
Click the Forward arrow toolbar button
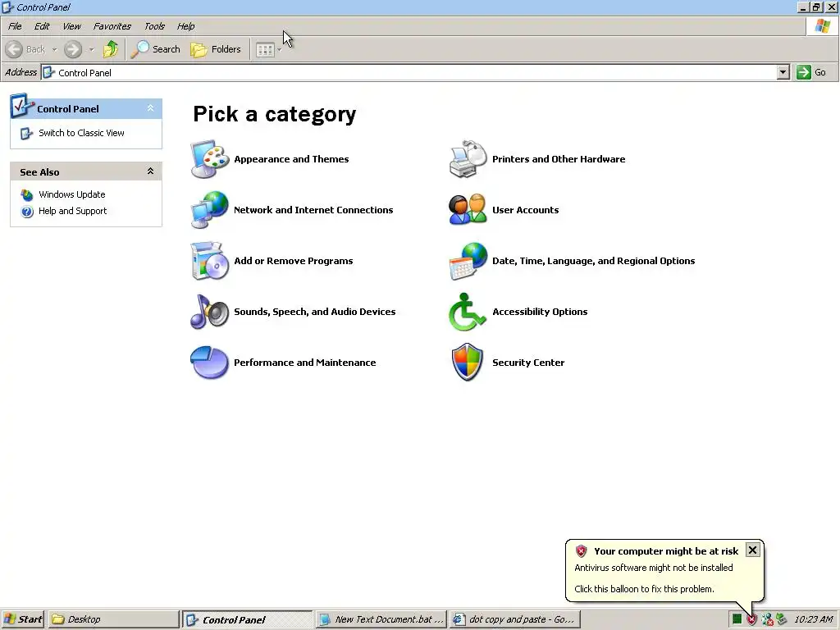point(73,49)
